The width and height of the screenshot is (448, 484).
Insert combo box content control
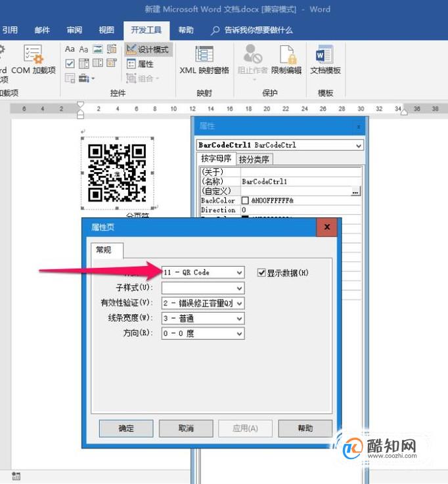coord(83,64)
